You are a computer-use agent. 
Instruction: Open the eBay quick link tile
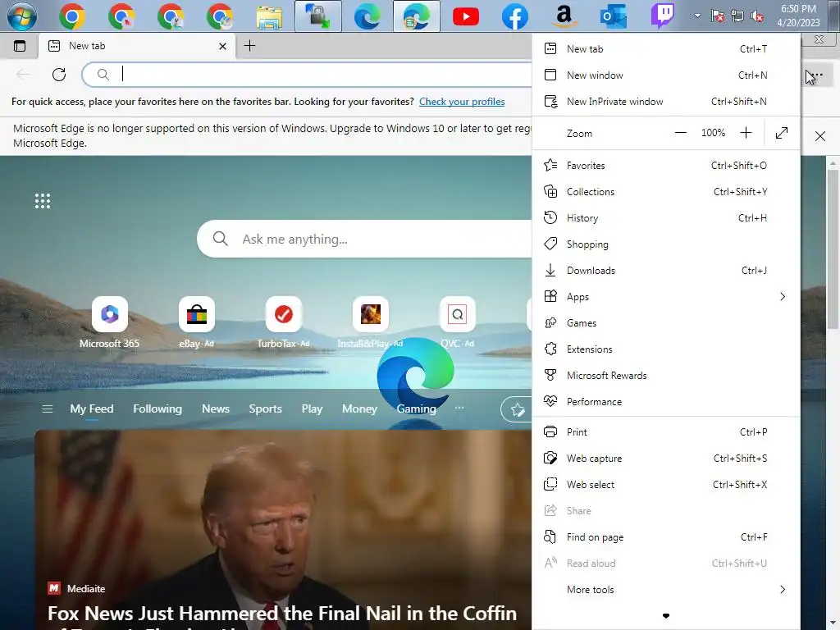tap(196, 322)
